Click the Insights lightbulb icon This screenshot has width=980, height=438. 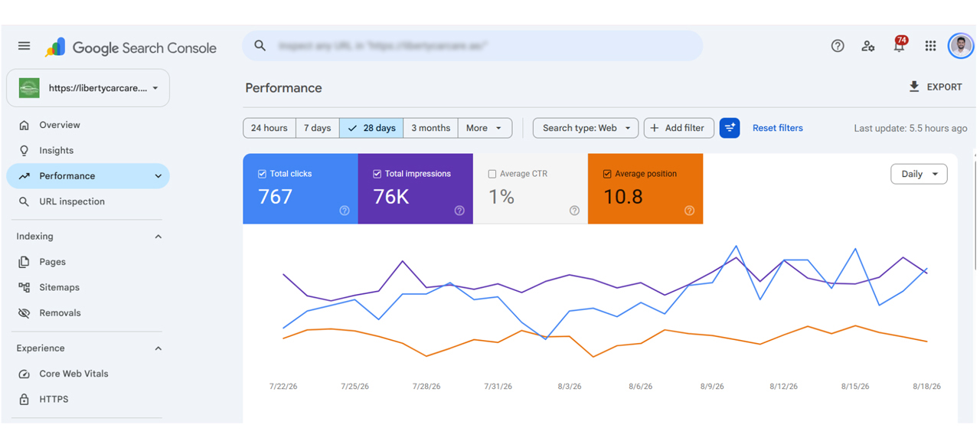(24, 150)
